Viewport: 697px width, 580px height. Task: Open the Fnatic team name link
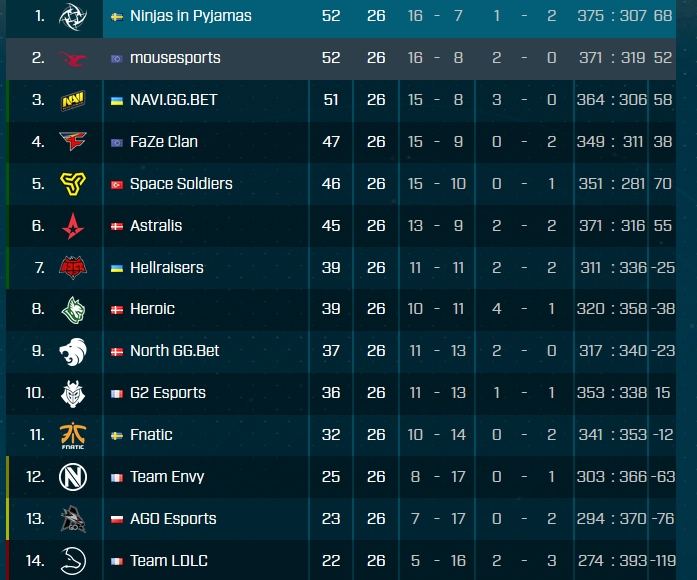[x=151, y=435]
